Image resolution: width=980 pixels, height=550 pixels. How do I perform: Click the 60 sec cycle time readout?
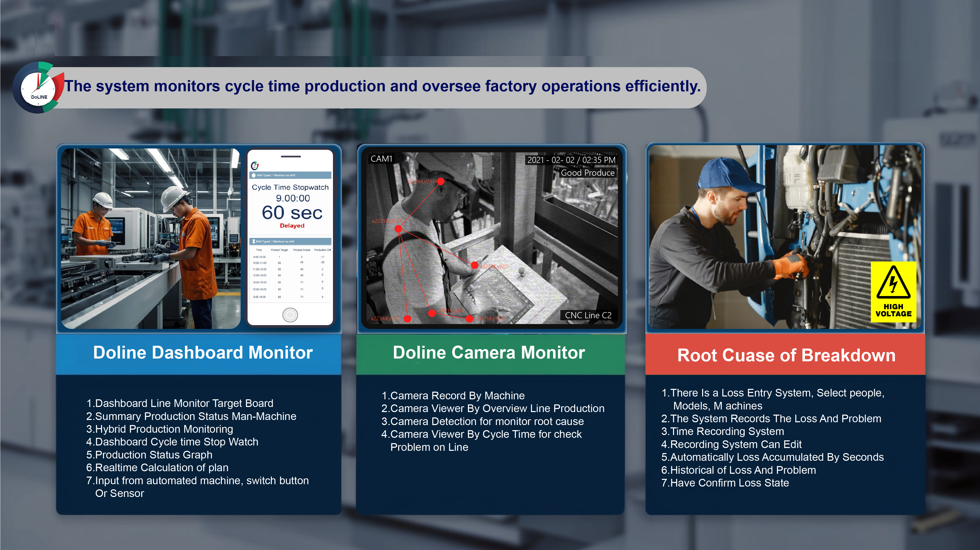(x=292, y=213)
